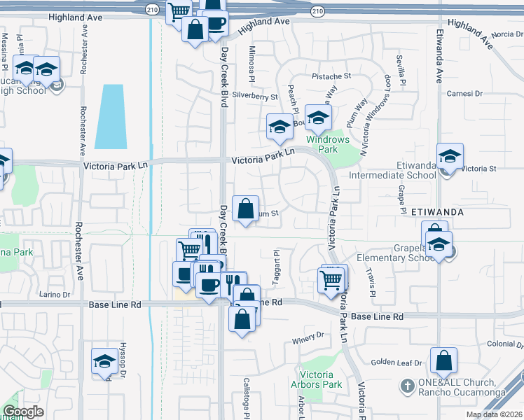Open the restaurant marker closest to Taggart Pl

pyautogui.click(x=234, y=283)
